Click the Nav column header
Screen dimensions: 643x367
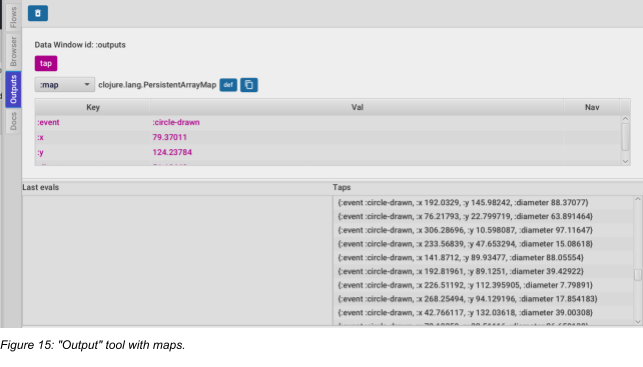point(592,107)
